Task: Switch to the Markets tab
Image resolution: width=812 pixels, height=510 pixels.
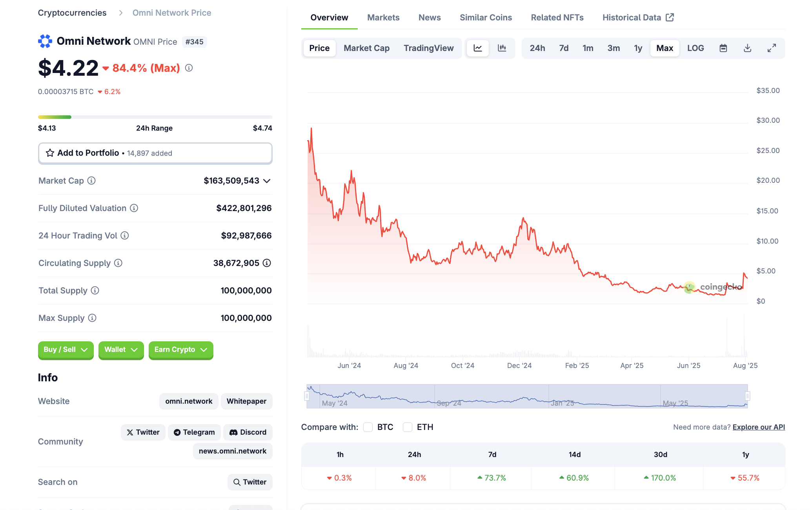Action: point(383,18)
